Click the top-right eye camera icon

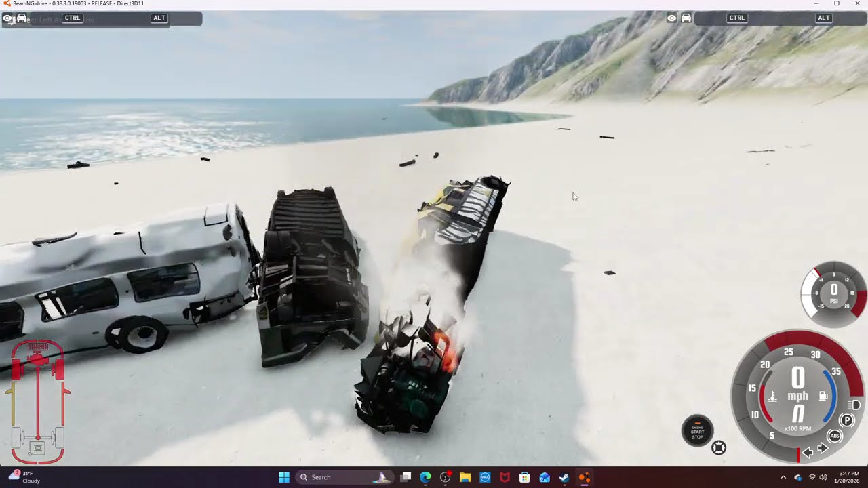671,18
